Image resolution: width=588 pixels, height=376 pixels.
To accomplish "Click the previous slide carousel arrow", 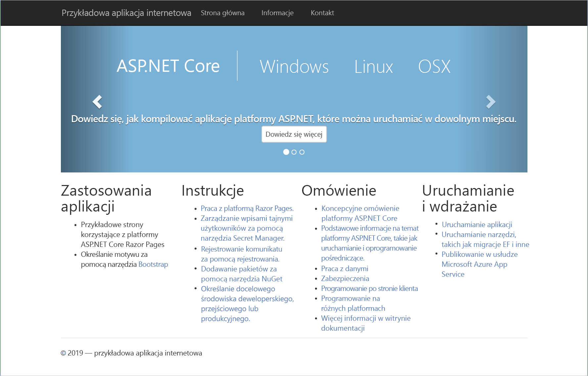I will coord(97,102).
